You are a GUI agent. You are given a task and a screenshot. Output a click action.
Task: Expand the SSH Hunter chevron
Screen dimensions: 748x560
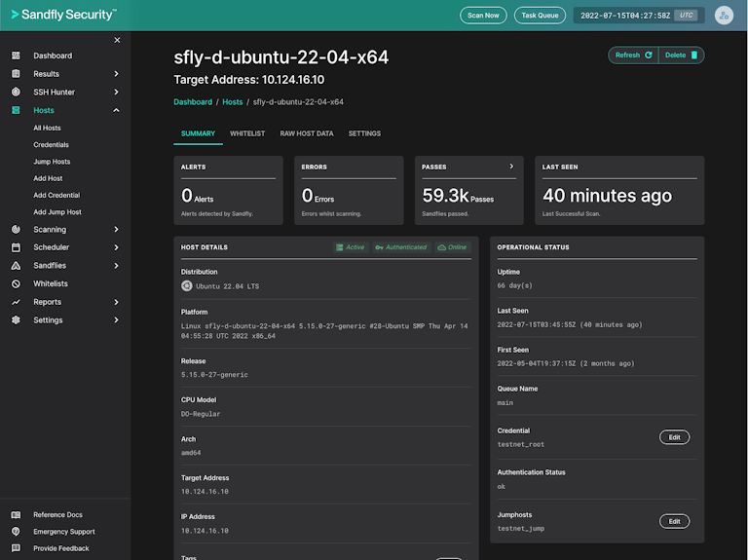tap(116, 92)
